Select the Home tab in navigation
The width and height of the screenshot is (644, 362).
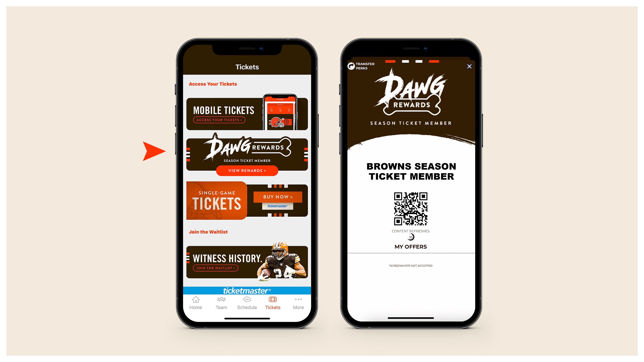[x=195, y=303]
